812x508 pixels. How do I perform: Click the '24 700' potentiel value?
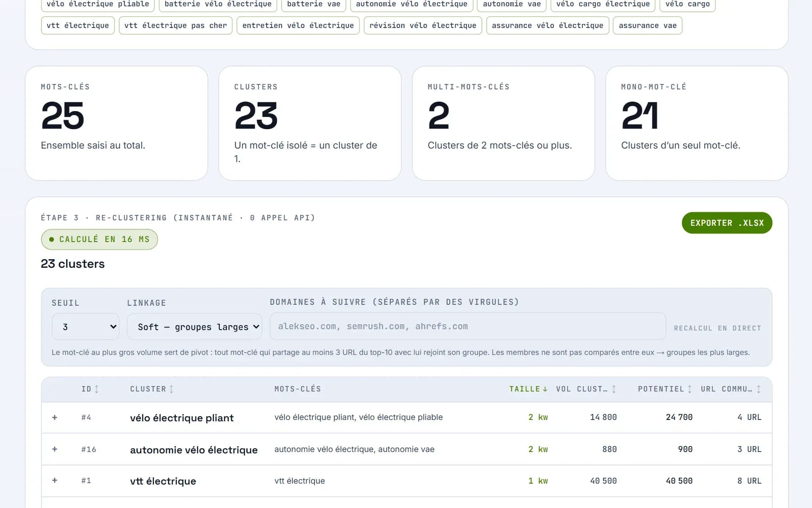pos(679,417)
